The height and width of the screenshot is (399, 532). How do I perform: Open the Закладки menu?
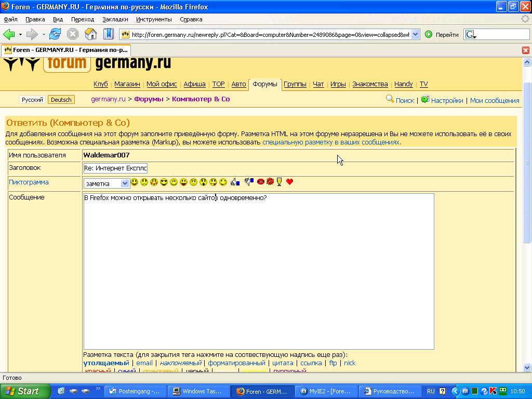tap(115, 19)
